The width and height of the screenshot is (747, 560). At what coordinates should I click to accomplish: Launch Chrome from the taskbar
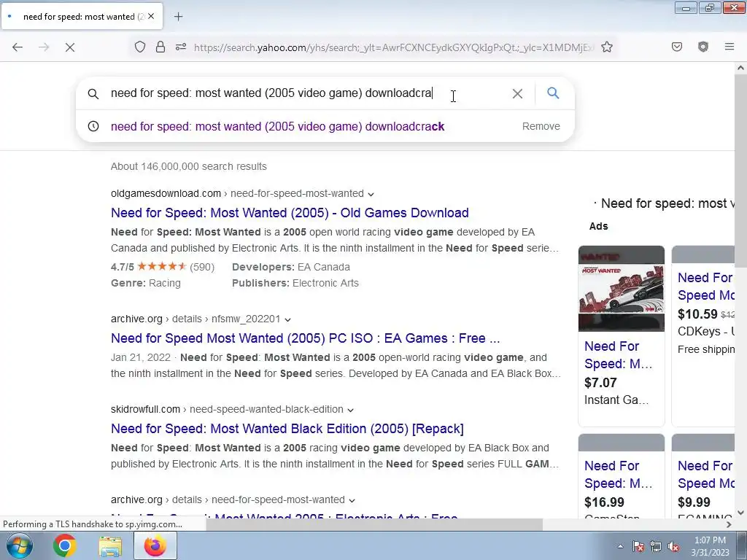point(64,545)
